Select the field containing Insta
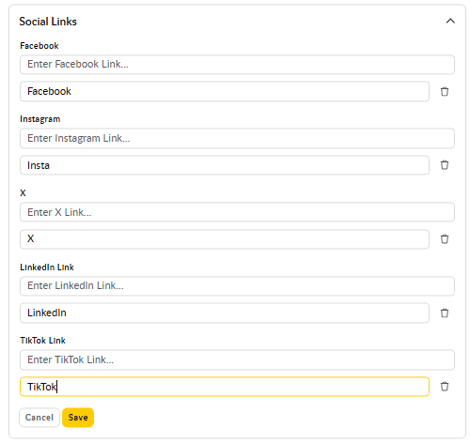This screenshot has width=470, height=443. pyautogui.click(x=224, y=165)
